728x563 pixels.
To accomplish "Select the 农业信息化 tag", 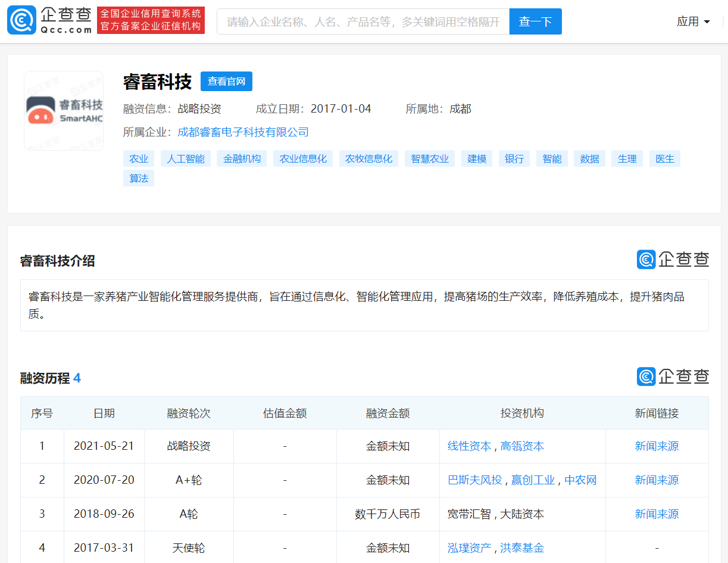I will 304,159.
